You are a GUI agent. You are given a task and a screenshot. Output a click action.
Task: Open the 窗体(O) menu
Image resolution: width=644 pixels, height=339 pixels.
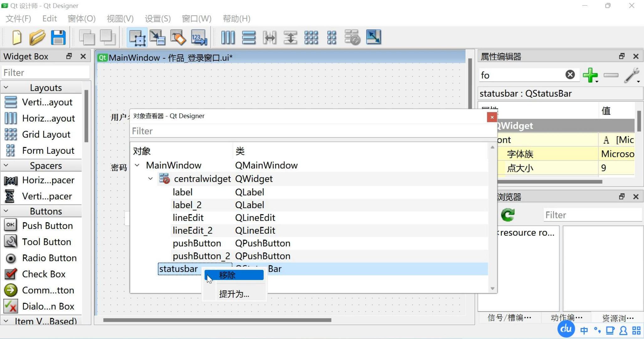coord(82,19)
